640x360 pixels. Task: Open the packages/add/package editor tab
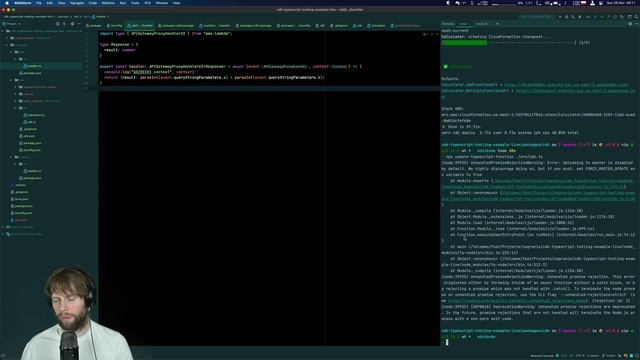click(x=176, y=25)
